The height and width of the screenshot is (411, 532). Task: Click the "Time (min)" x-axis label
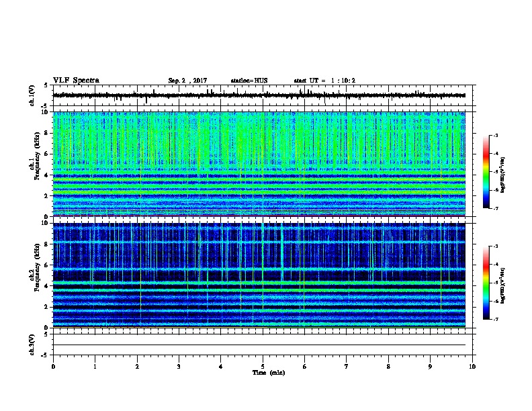[x=269, y=373]
